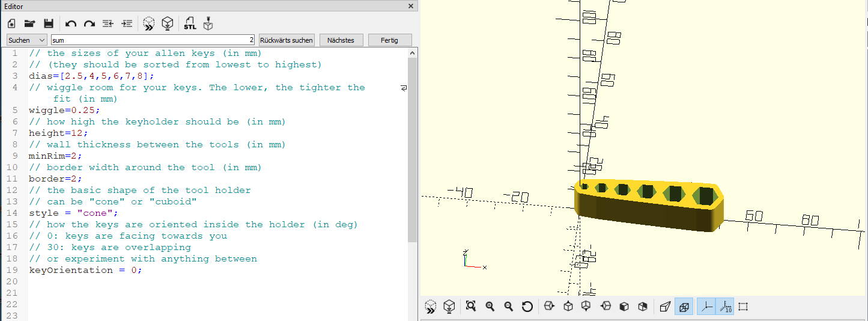868x321 pixels.
Task: Click the 'height=12;' code line
Action: pyautogui.click(x=58, y=133)
